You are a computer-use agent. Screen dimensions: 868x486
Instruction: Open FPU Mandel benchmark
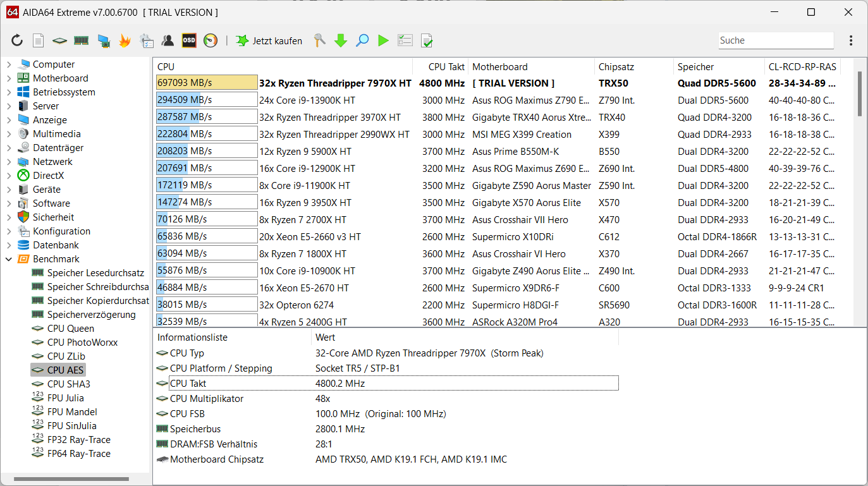72,412
